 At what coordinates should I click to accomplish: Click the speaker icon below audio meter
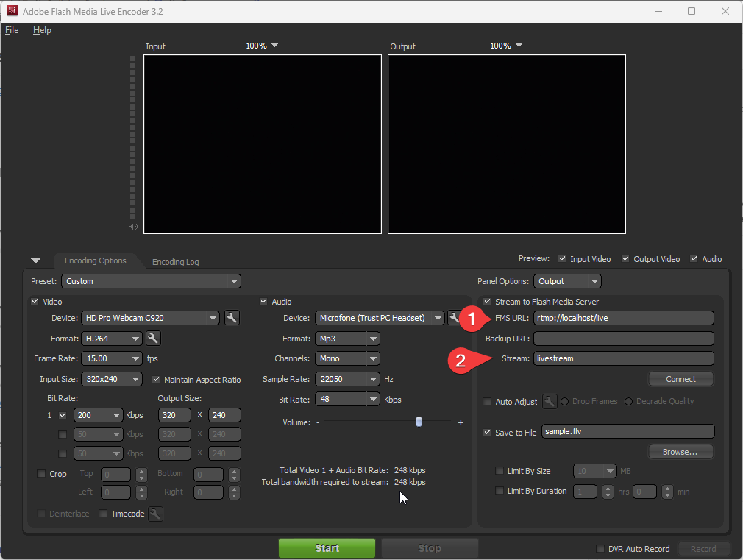point(133,227)
